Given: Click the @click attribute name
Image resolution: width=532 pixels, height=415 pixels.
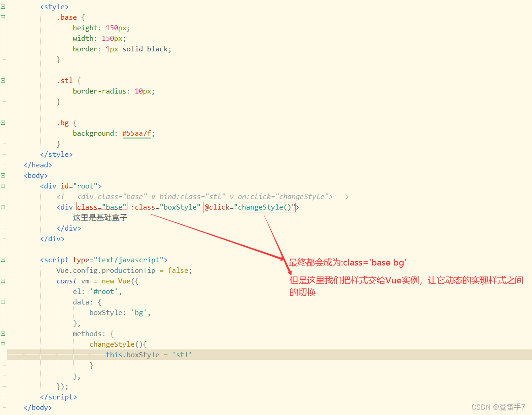Looking at the screenshot, I should [x=217, y=207].
